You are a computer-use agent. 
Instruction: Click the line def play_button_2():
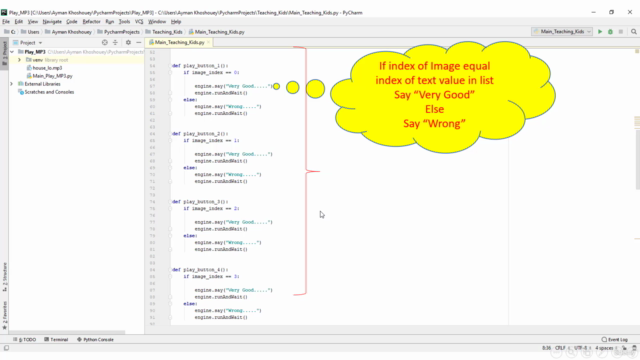(200, 134)
